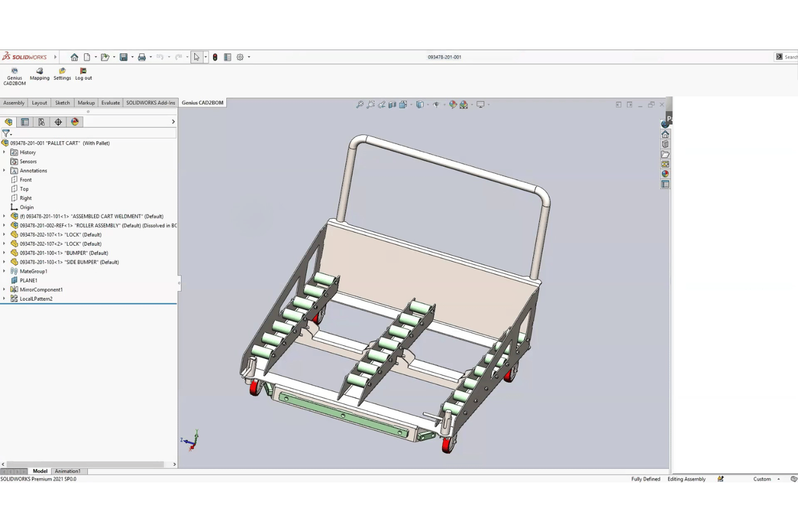
Task: Switch to the PropertyManager tab icon
Action: pyautogui.click(x=25, y=122)
